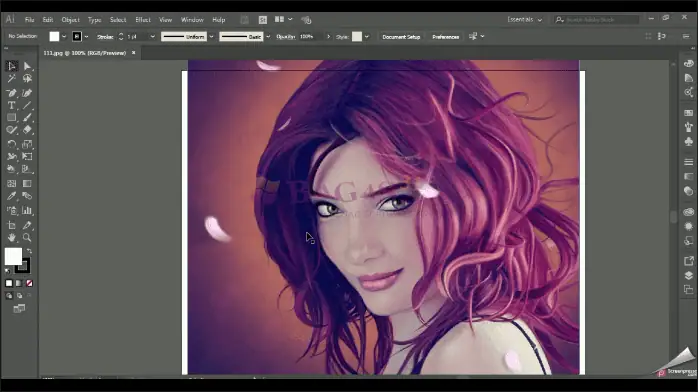Choose the Magic Wand tool
Image resolution: width=698 pixels, height=392 pixels.
pos(12,79)
